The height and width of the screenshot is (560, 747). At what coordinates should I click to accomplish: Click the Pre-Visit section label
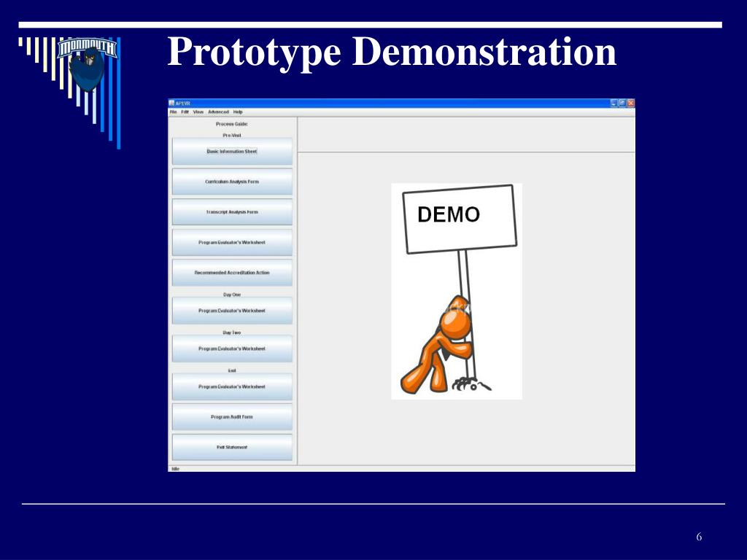pyautogui.click(x=232, y=136)
